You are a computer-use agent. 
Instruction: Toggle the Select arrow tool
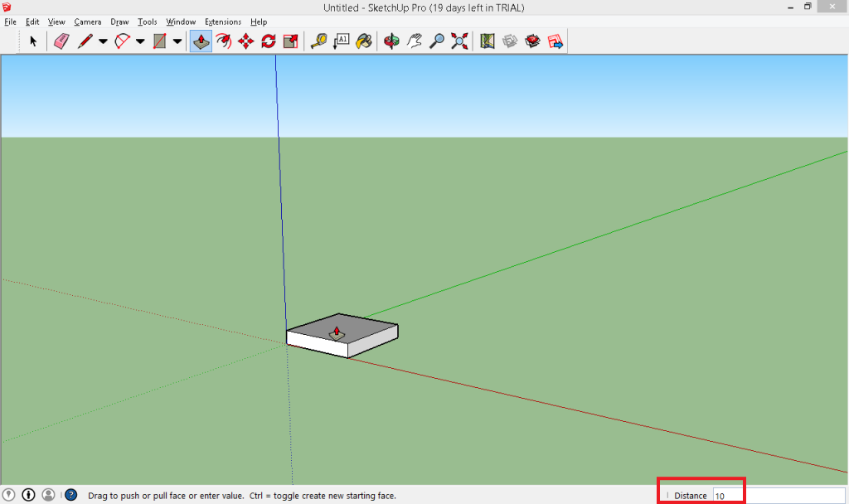[x=33, y=40]
